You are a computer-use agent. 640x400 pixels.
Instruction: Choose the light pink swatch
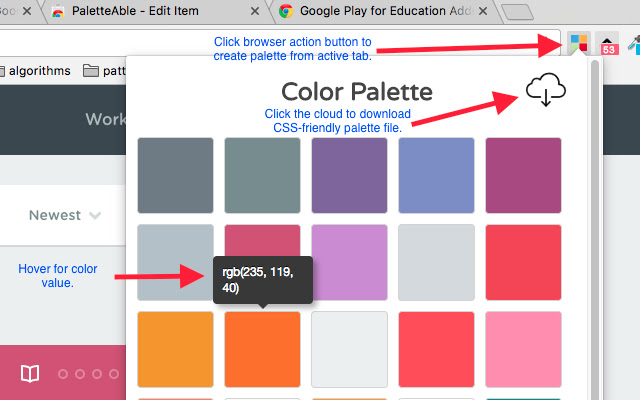click(x=523, y=349)
